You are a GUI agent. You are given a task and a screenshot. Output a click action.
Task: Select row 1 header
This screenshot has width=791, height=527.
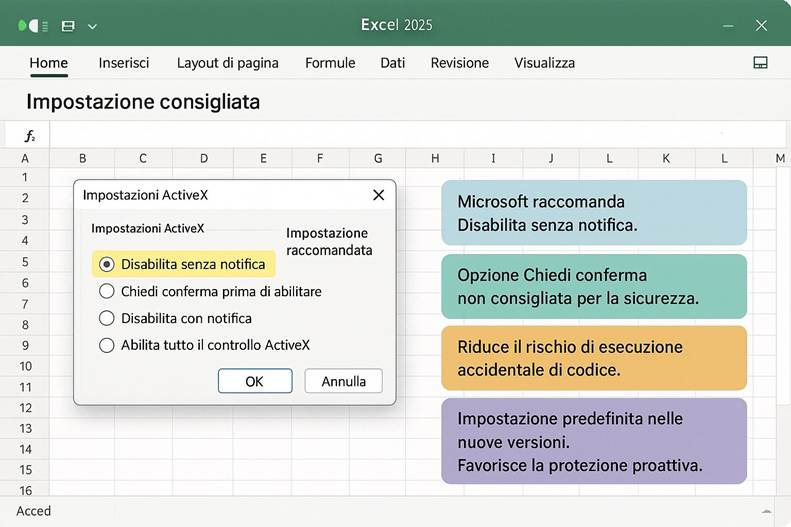(x=25, y=177)
